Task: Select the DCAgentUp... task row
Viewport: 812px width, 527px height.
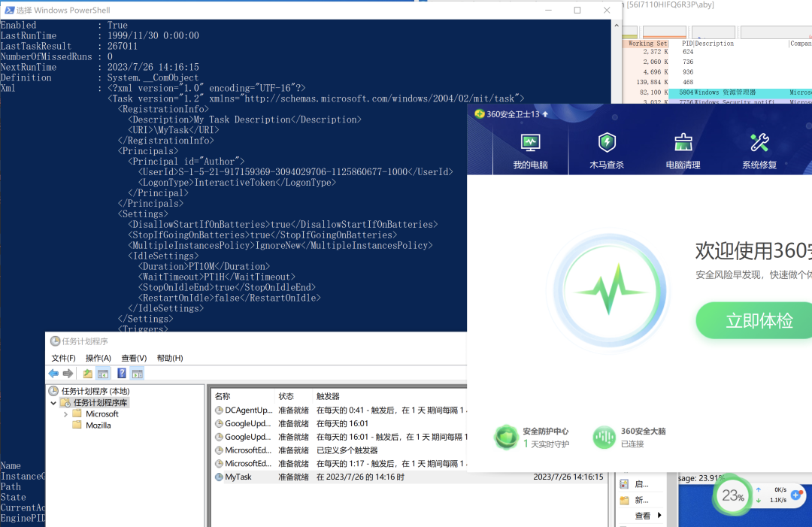Action: [x=341, y=410]
